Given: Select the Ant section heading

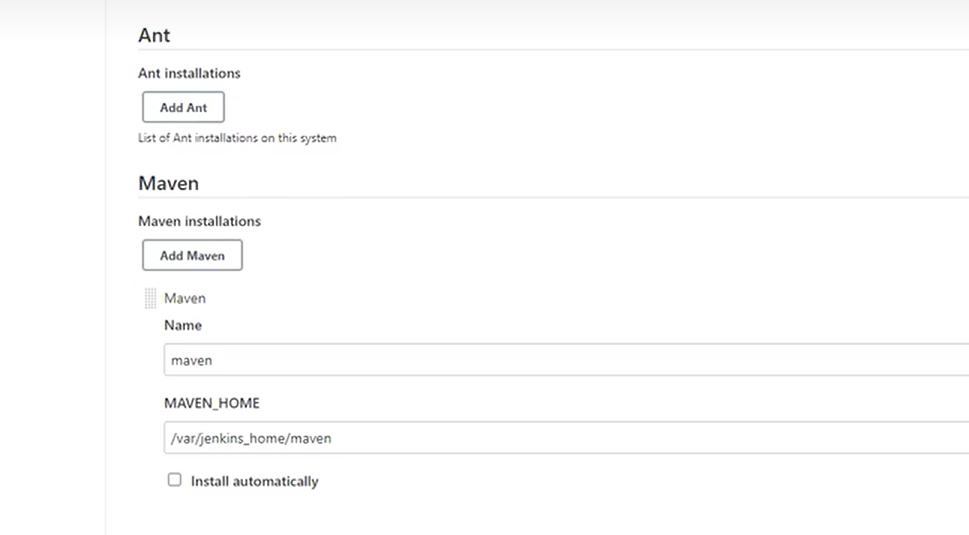Looking at the screenshot, I should (x=154, y=35).
